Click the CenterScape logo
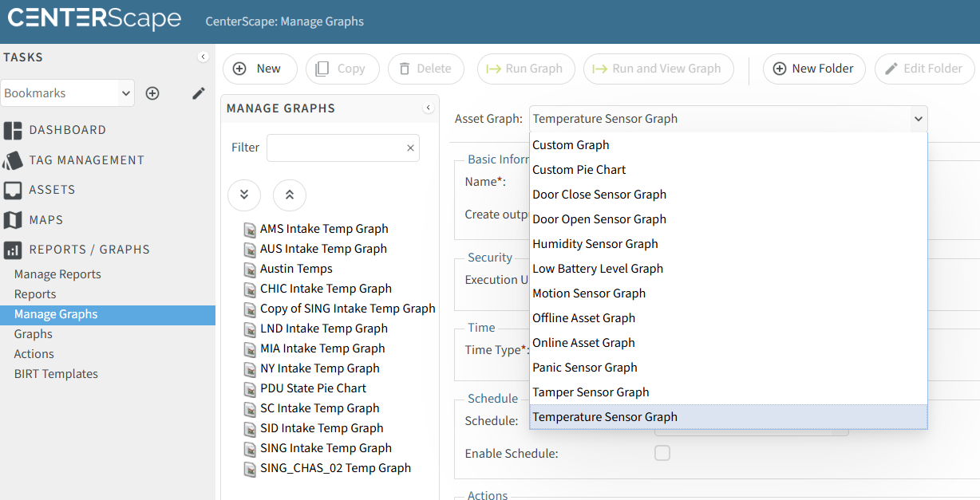Screen dimensions: 980x500 pyautogui.click(x=94, y=20)
